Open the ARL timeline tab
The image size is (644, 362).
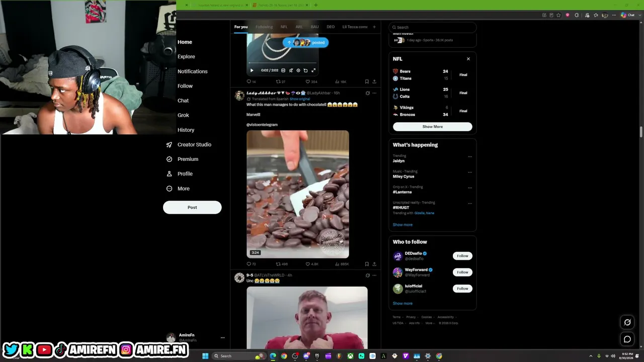299,27
